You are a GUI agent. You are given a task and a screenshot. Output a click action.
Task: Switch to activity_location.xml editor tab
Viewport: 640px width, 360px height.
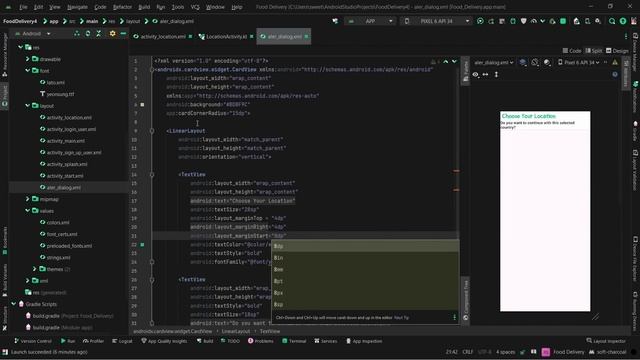click(163, 36)
